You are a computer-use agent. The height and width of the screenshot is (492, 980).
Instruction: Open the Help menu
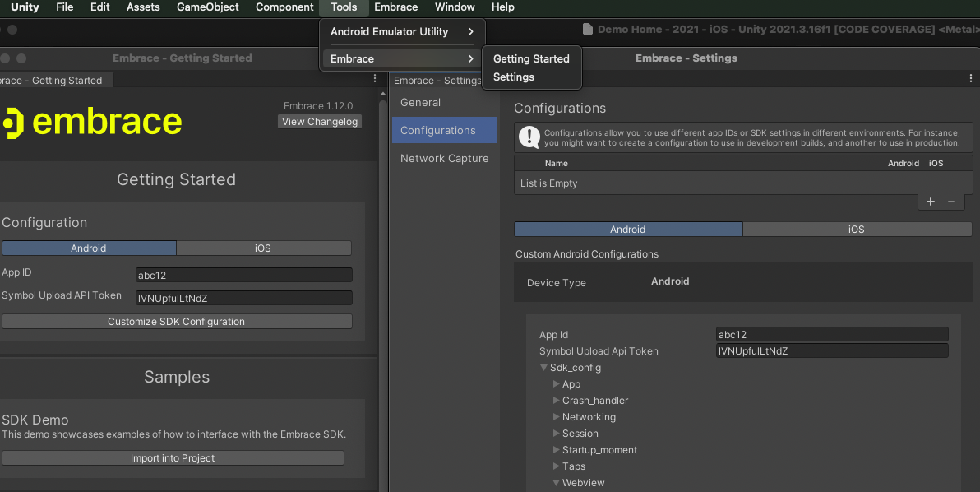point(503,7)
